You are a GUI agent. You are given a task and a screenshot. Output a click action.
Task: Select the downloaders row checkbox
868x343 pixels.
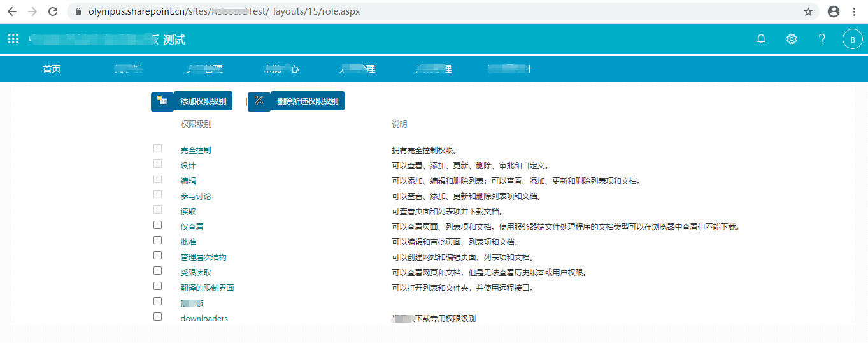(x=157, y=317)
